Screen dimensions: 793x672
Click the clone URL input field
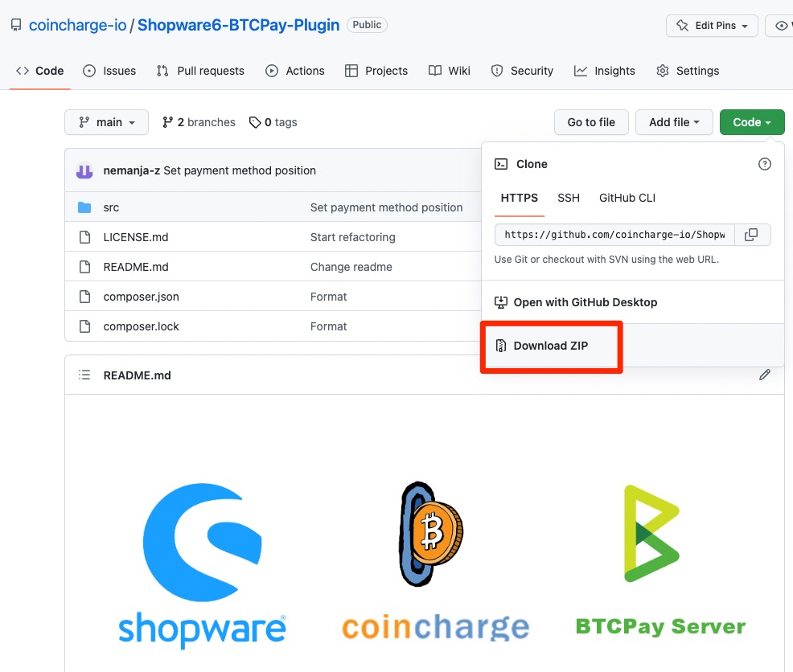tap(614, 235)
